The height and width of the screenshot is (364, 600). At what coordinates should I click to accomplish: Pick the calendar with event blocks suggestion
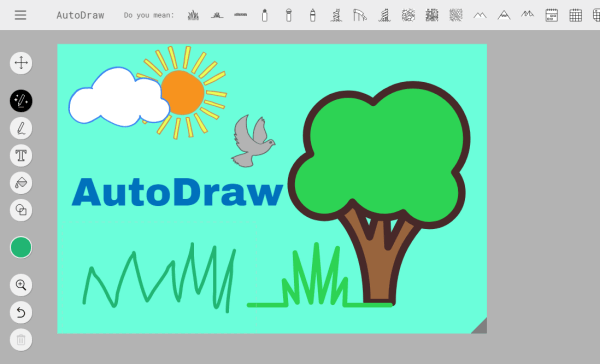pos(551,16)
